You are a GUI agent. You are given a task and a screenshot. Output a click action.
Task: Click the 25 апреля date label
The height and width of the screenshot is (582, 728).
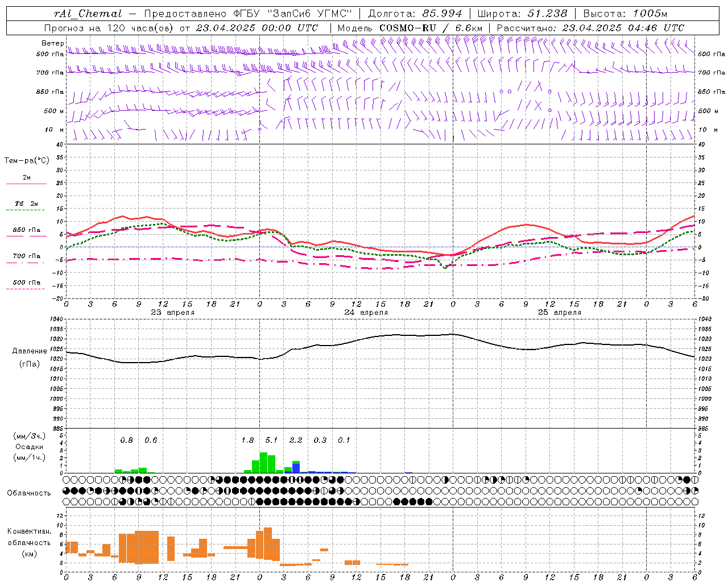pos(559,313)
